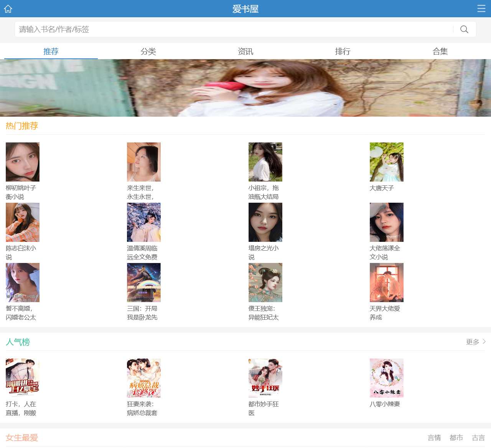Open cover of 狂妻来袭:病娇总裁套
Viewport: 491px width, 448px height.
[144, 378]
